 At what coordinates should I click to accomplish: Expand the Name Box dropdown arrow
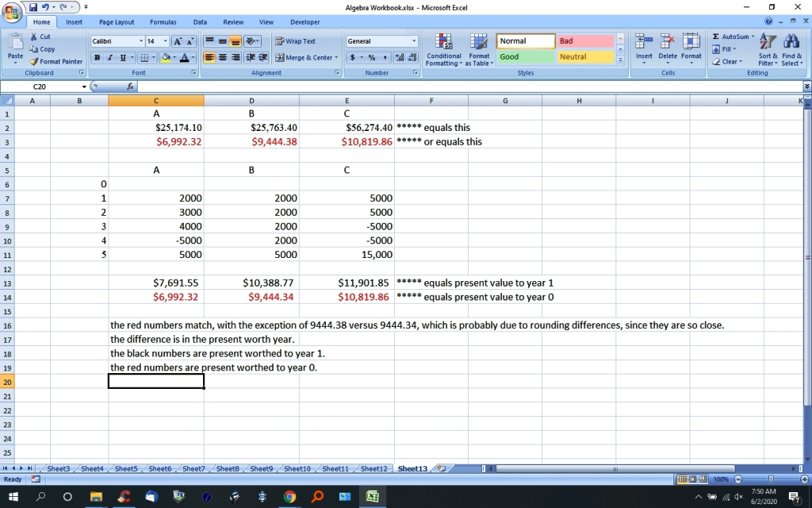(x=84, y=87)
